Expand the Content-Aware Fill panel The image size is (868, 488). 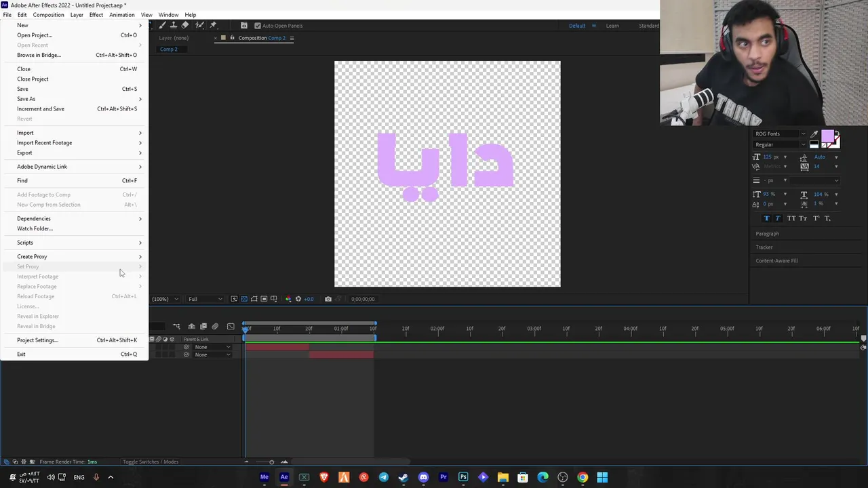[x=776, y=261]
